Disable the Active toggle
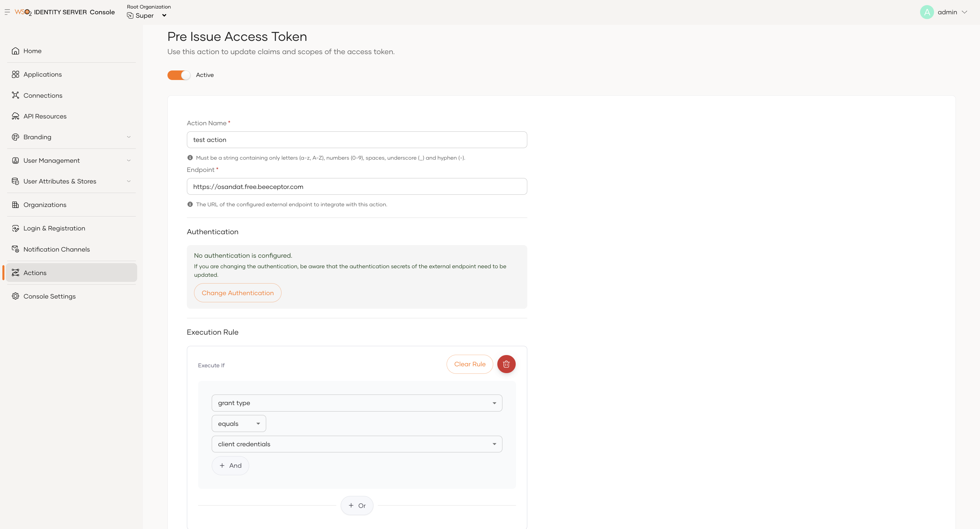This screenshot has height=529, width=980. coord(178,75)
